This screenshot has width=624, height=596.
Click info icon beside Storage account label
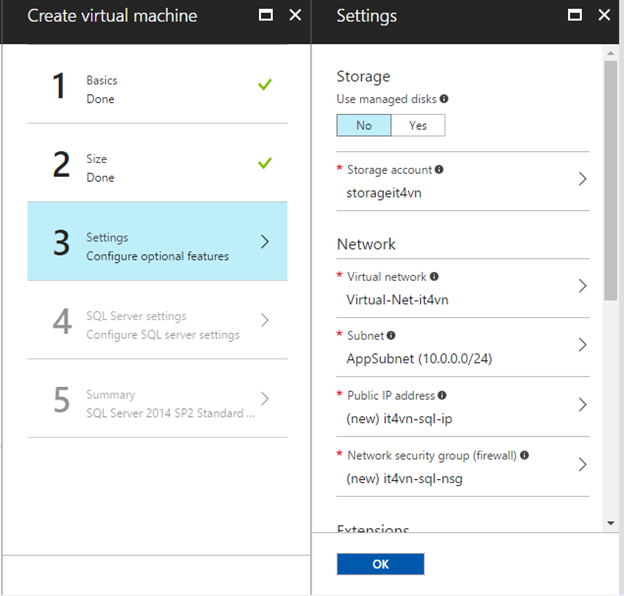click(439, 170)
